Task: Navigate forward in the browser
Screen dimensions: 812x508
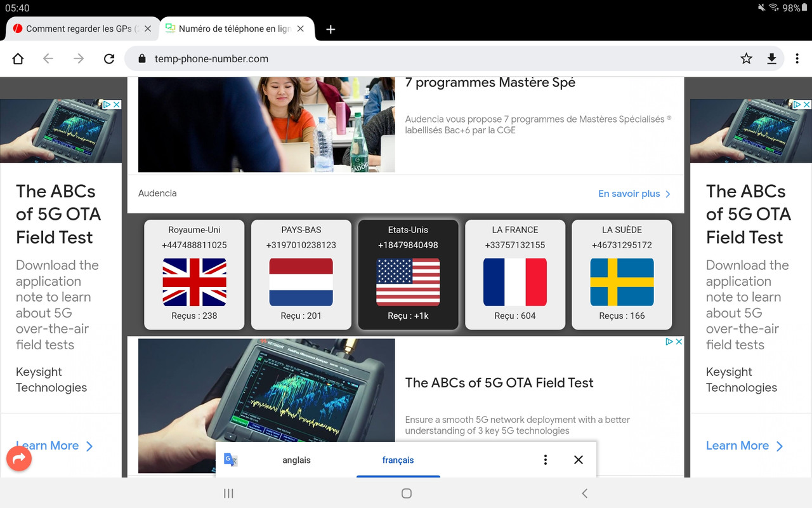Action: (79, 58)
